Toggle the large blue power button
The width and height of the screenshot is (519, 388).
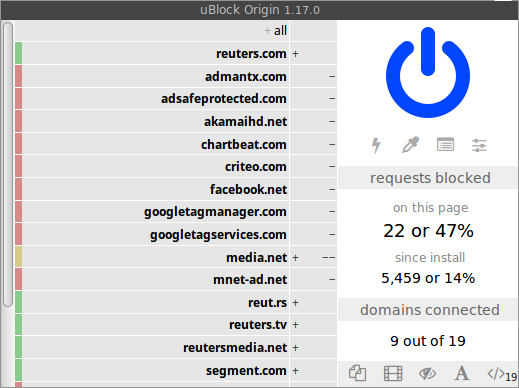pyautogui.click(x=428, y=72)
